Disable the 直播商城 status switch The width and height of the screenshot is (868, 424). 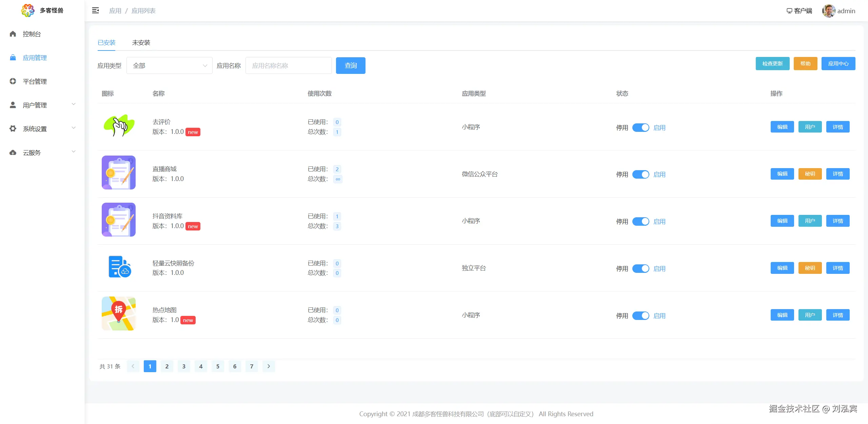tap(640, 174)
